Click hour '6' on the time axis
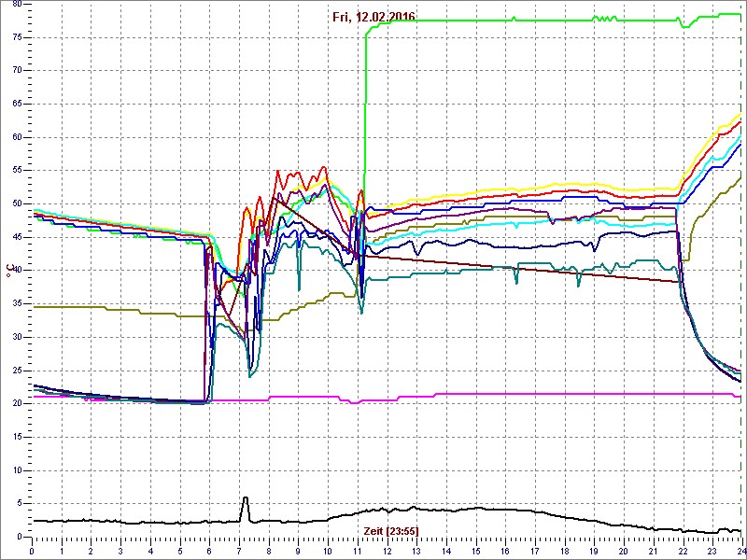 (209, 551)
